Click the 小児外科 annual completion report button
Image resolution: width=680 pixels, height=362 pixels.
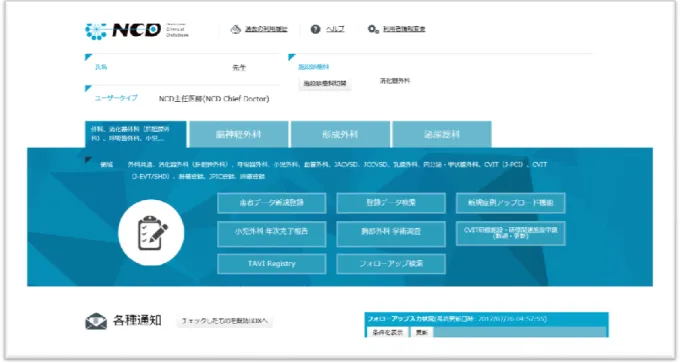[271, 233]
